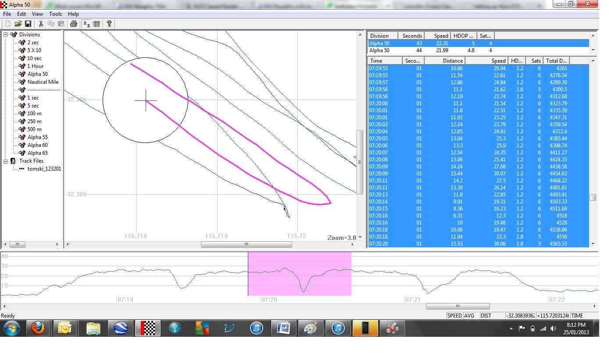Cut selection with the scissors icon
This screenshot has height=364, width=615.
coord(41,24)
